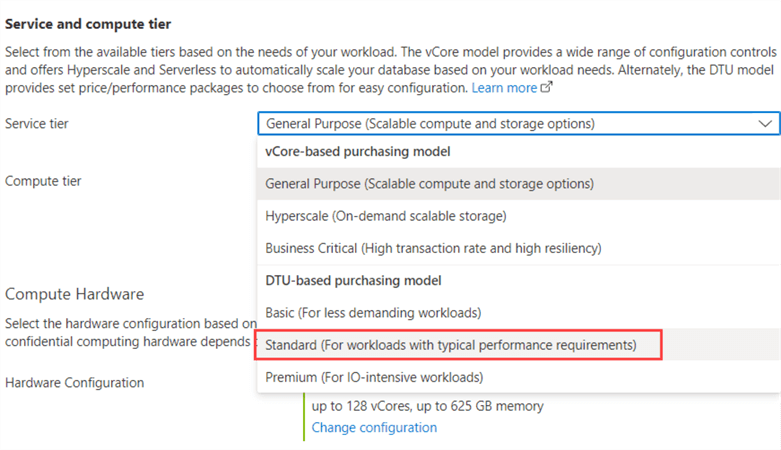Open the Learn more link
Viewport: 781px width, 450px height.
pos(504,88)
